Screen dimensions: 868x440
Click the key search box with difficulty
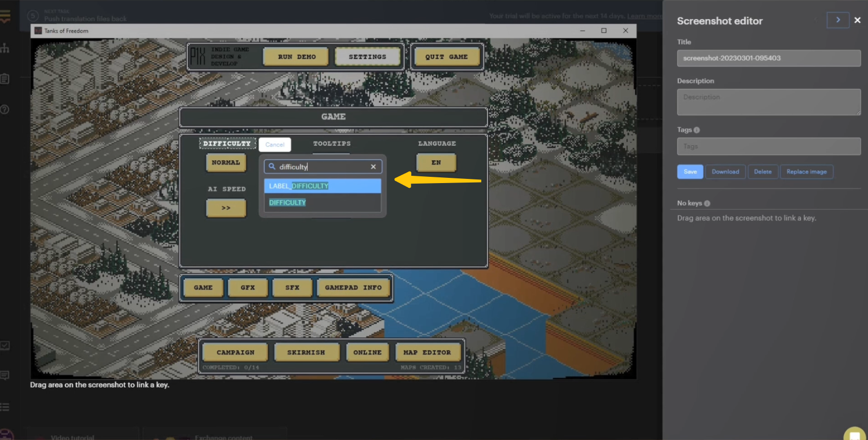[323, 166]
